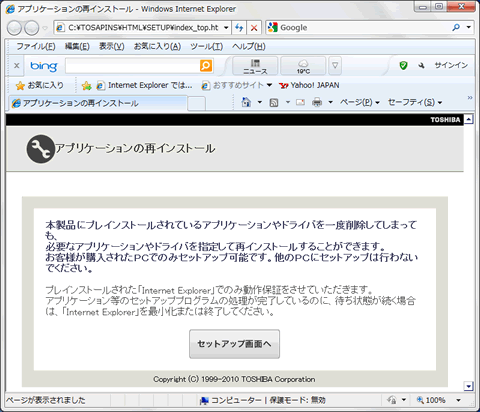Click the printer icon

point(317,102)
